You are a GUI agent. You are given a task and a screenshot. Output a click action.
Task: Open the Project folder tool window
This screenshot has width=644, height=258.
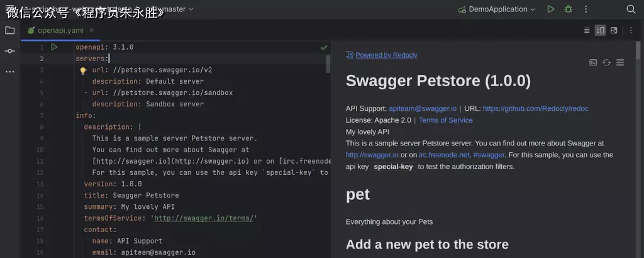(9, 30)
